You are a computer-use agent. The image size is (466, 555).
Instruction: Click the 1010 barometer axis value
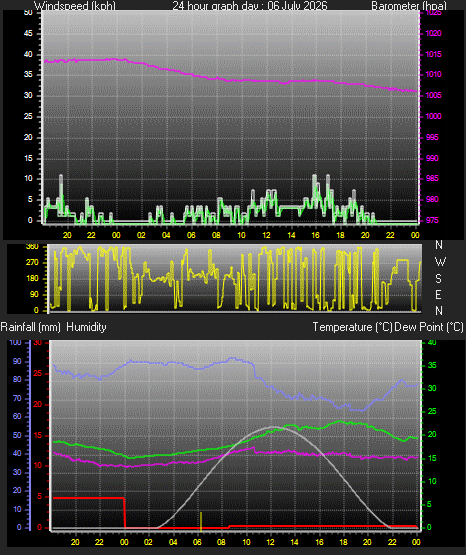pyautogui.click(x=433, y=74)
